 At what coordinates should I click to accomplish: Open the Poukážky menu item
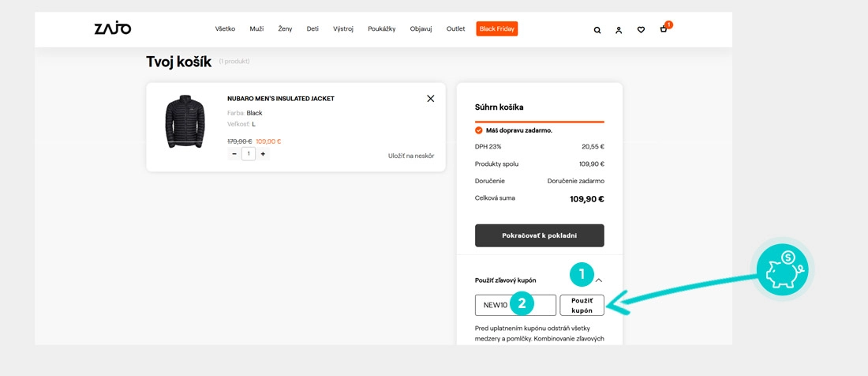(x=381, y=28)
